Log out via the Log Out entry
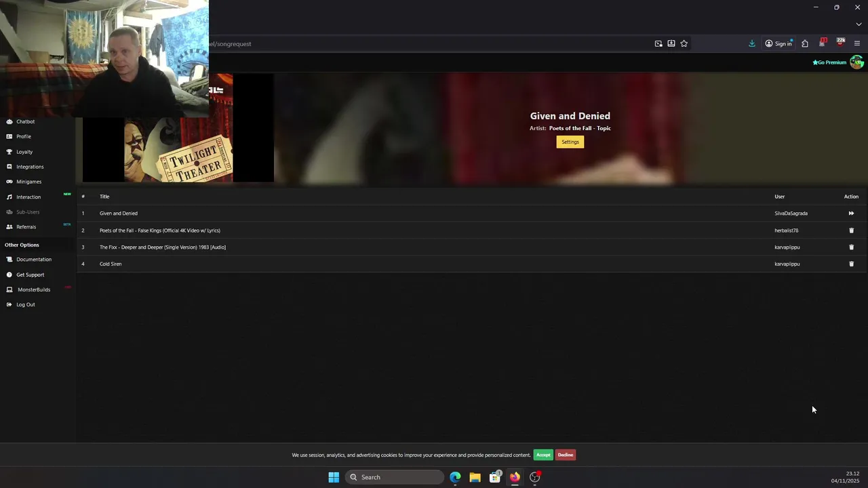 pyautogui.click(x=25, y=305)
